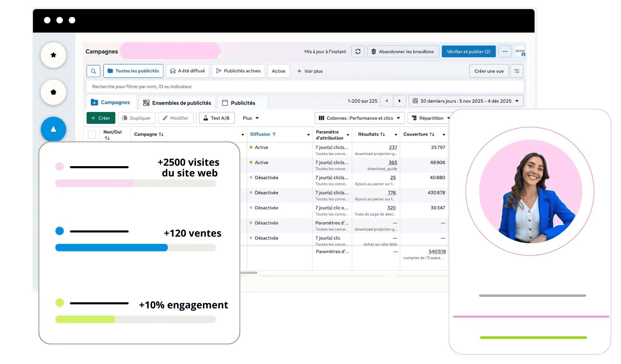Click coverage value 48 906
The width and height of the screenshot is (621, 364).
coord(438,163)
